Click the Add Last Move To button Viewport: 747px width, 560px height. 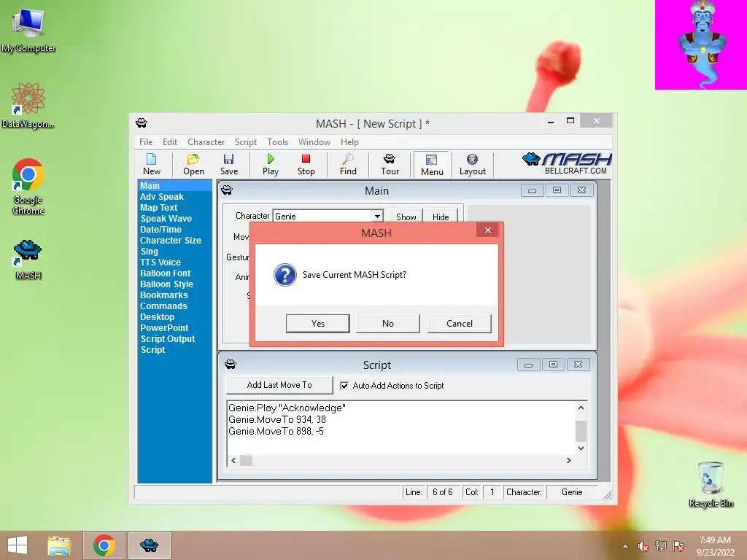point(279,385)
